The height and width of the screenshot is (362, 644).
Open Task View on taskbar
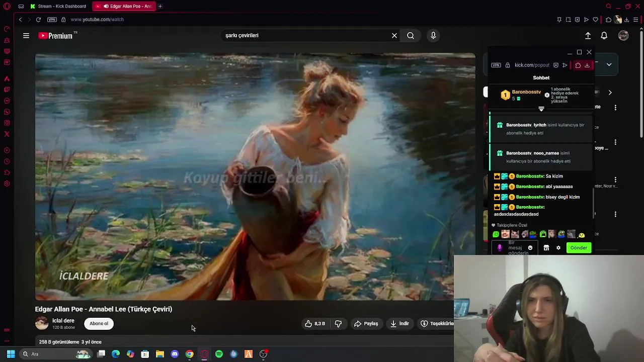click(x=101, y=354)
